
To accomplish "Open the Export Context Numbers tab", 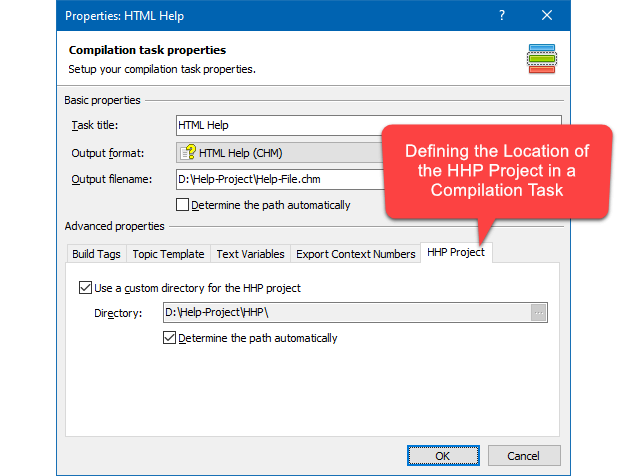I will coord(355,254).
